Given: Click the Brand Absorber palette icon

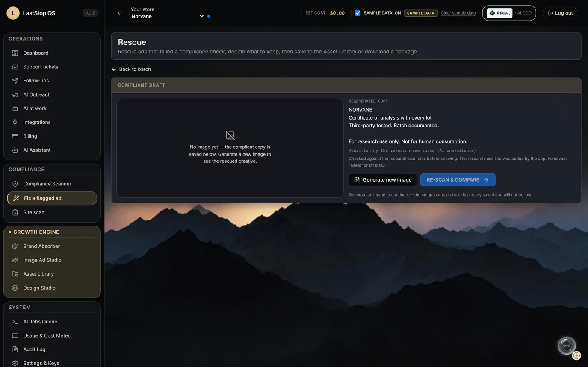Looking at the screenshot, I should pyautogui.click(x=15, y=246).
